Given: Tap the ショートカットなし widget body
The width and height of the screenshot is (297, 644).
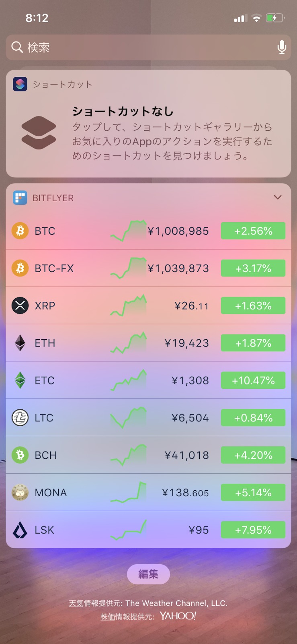Looking at the screenshot, I should click(148, 134).
